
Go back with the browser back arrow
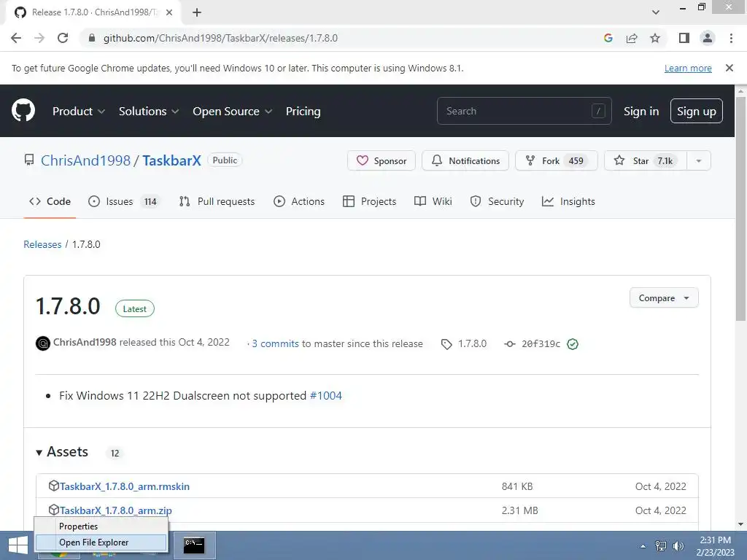click(x=16, y=38)
